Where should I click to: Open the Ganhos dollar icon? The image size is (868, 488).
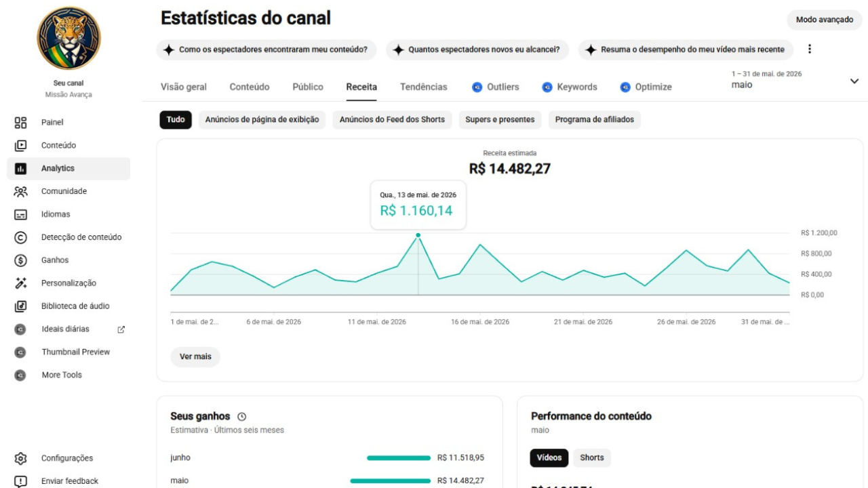(x=20, y=261)
